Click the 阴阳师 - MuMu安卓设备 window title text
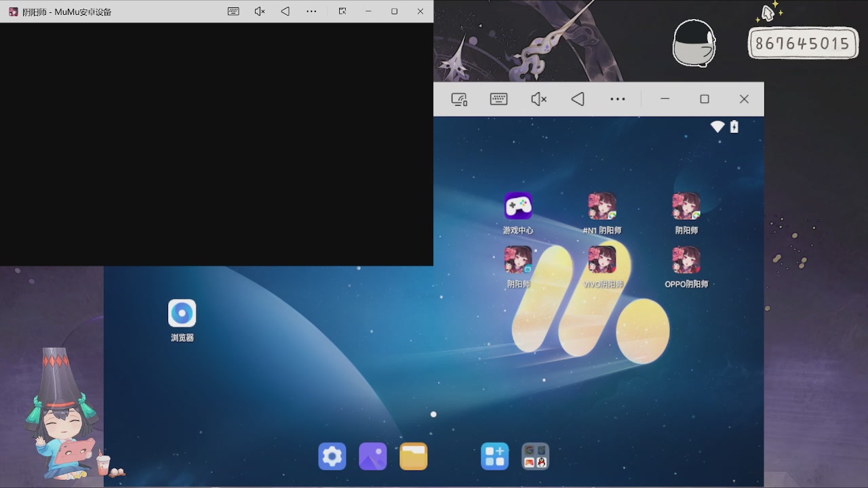This screenshot has height=488, width=868. (66, 12)
